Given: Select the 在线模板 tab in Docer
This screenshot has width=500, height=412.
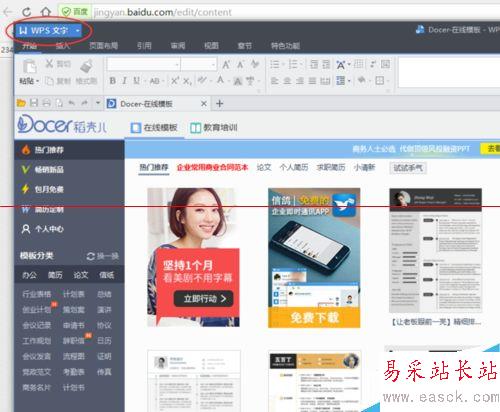Looking at the screenshot, I should [x=154, y=128].
